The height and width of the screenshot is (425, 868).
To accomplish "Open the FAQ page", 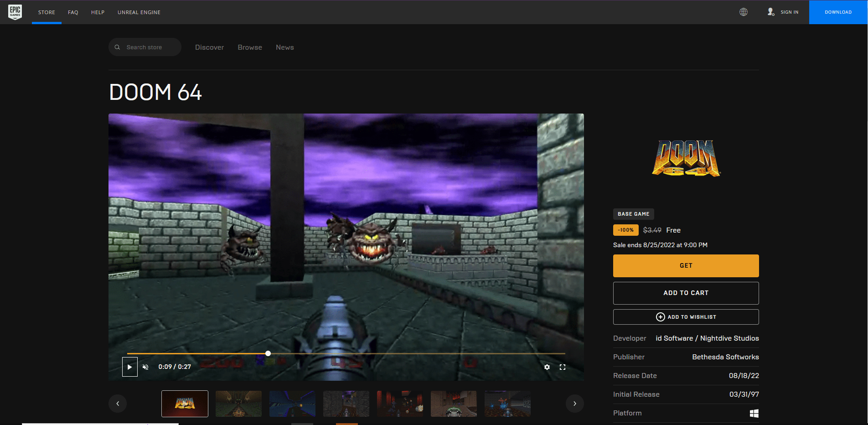I will pyautogui.click(x=73, y=12).
